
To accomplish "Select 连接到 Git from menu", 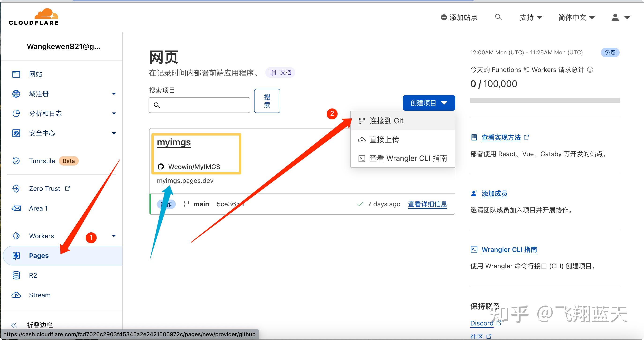I will point(403,121).
